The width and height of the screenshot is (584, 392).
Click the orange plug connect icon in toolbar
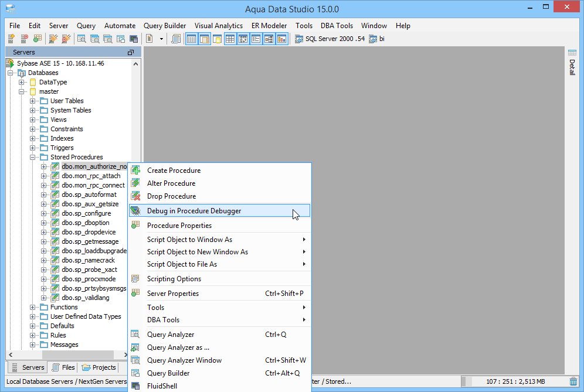pyautogui.click(x=53, y=39)
